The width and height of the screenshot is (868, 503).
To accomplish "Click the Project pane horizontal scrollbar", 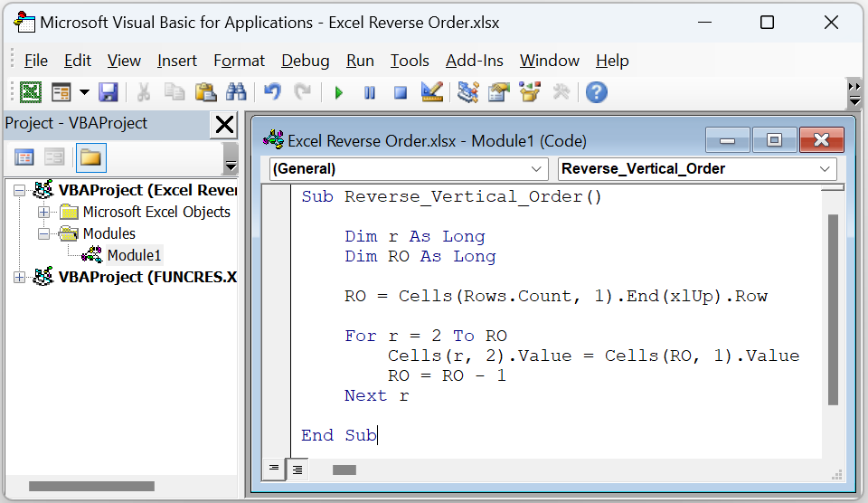I will pos(92,486).
